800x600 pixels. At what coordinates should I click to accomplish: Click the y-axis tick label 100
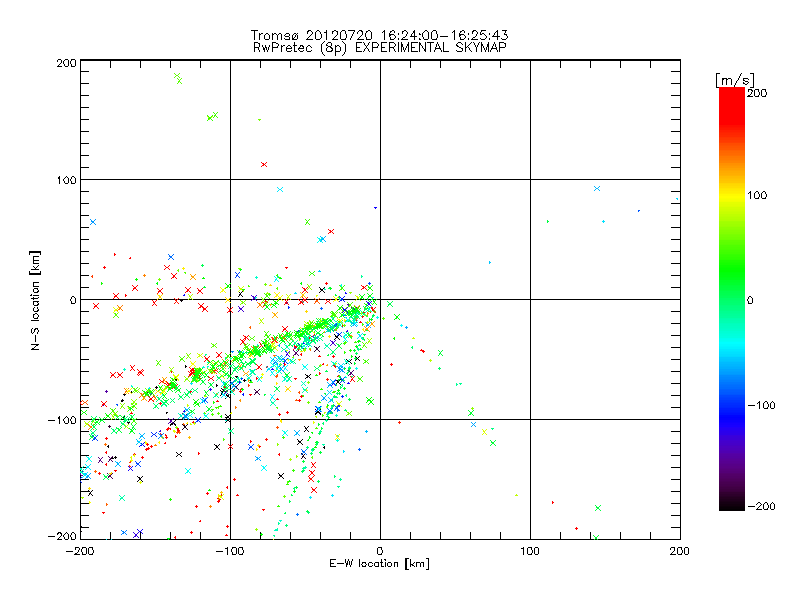tap(65, 180)
